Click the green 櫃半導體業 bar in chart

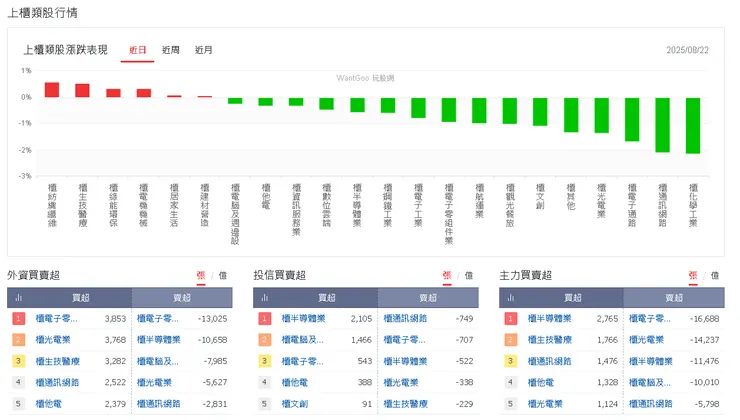[357, 105]
